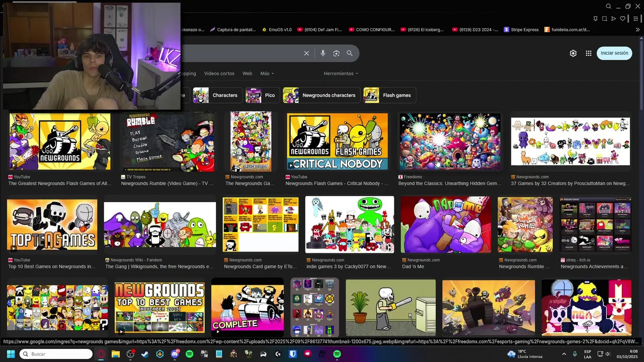Open the skeleton with bat image
The height and width of the screenshot is (362, 644).
391,308
